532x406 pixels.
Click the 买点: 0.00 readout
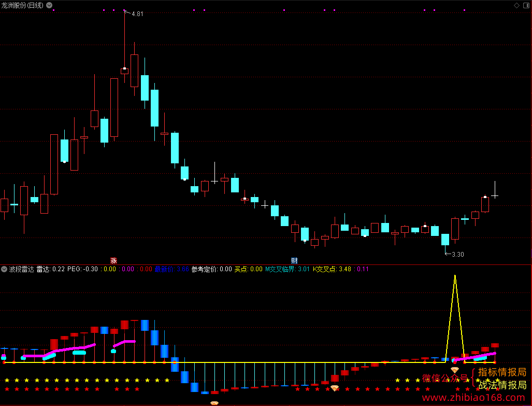[x=248, y=269]
